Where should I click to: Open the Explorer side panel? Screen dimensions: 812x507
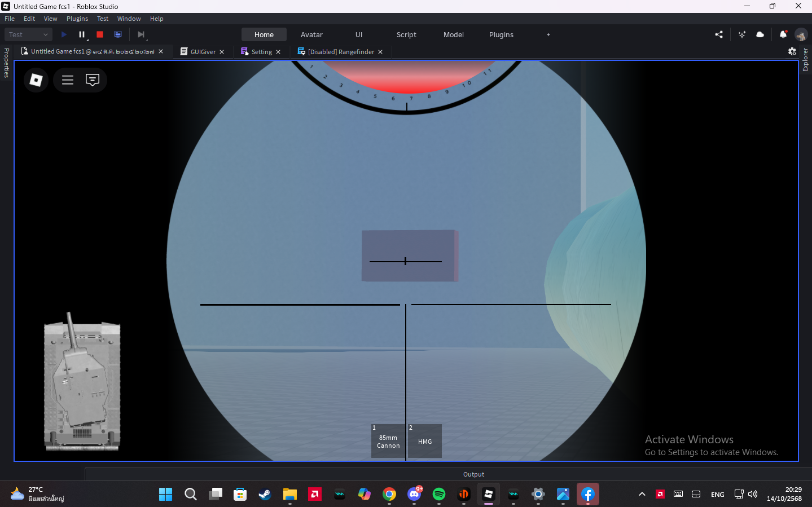click(x=805, y=60)
